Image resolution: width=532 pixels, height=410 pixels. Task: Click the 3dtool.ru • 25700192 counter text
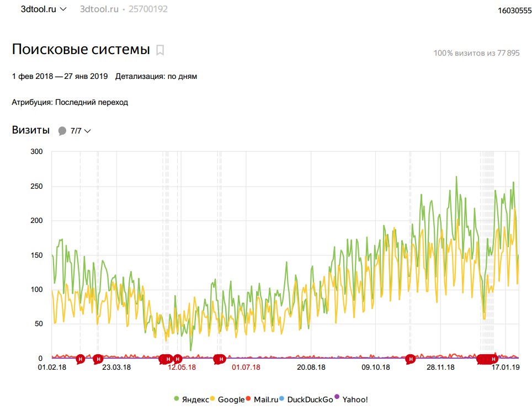pos(124,9)
